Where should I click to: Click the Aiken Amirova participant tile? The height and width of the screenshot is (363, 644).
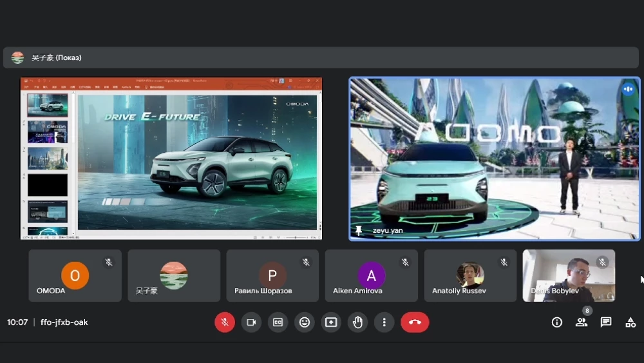(x=371, y=275)
